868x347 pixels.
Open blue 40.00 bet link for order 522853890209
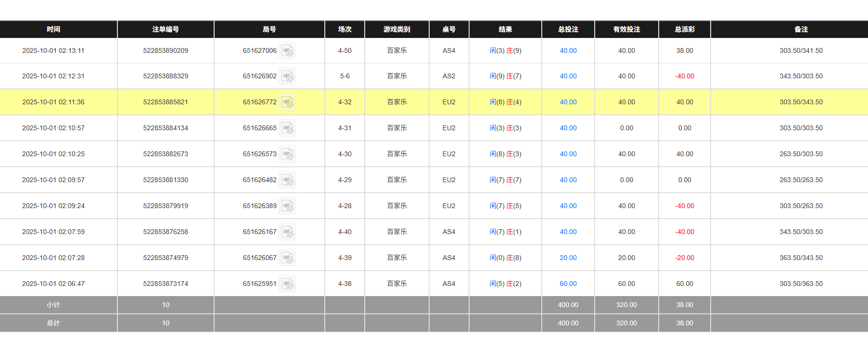click(568, 50)
